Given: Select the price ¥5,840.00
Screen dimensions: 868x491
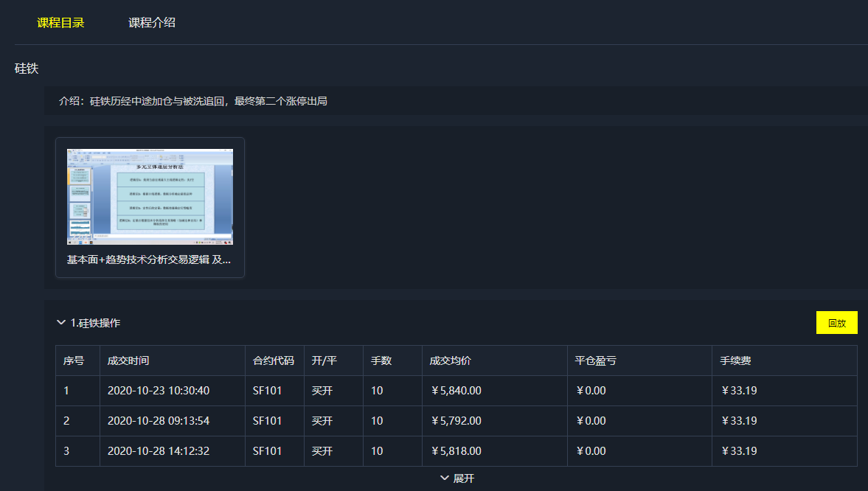Looking at the screenshot, I should (x=456, y=391).
